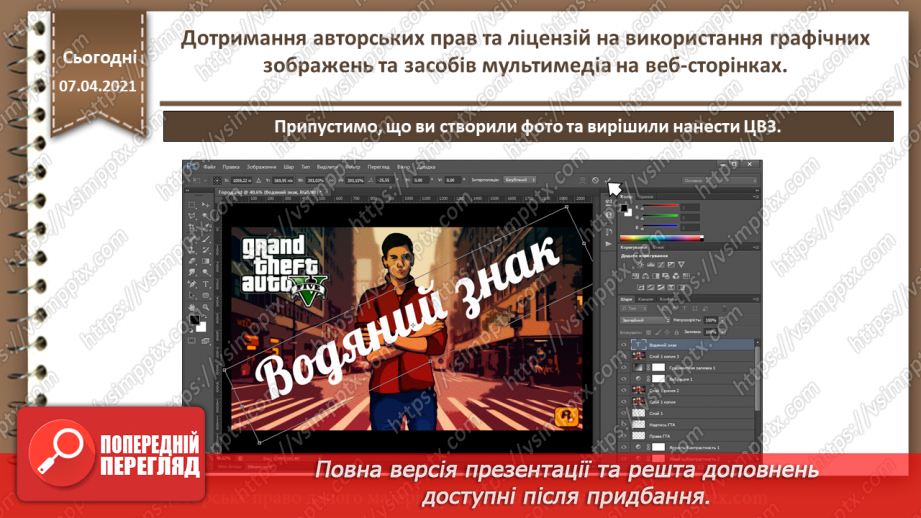Image resolution: width=921 pixels, height=518 pixels.
Task: Click the lock all layer icon
Action: [677, 332]
